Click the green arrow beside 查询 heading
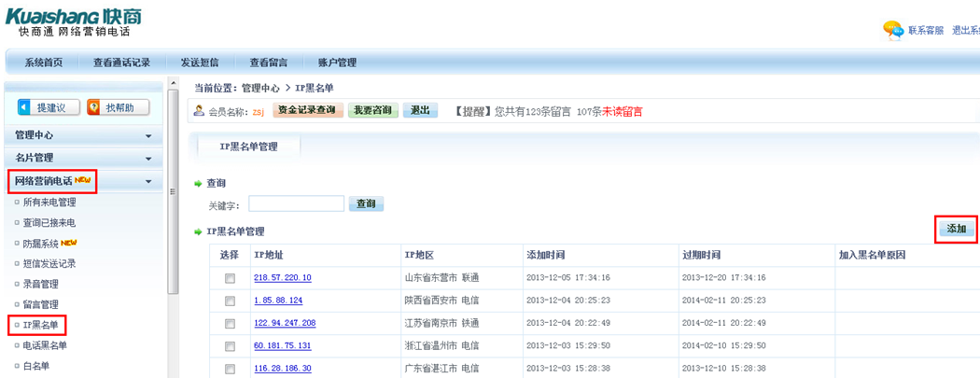The width and height of the screenshot is (980, 378). pyautogui.click(x=198, y=184)
